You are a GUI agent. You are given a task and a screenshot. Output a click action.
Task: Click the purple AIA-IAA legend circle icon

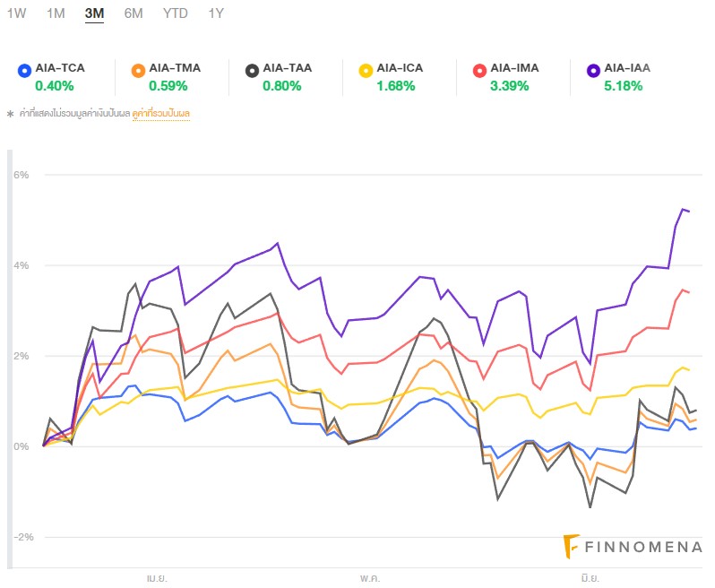pos(593,69)
